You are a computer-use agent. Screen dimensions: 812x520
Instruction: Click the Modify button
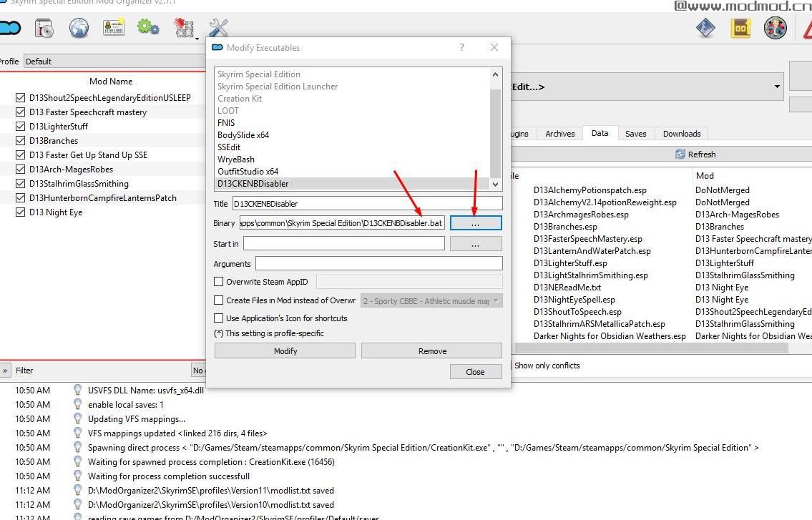click(x=285, y=350)
